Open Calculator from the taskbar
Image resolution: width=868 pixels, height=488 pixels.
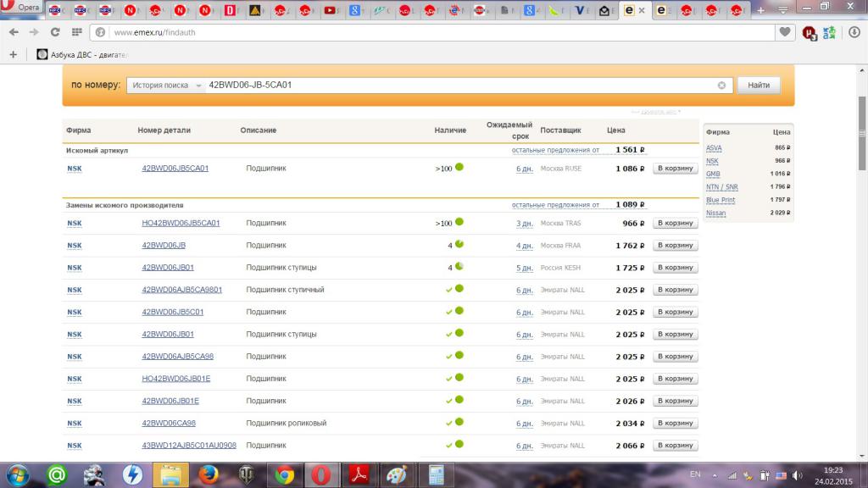(436, 475)
